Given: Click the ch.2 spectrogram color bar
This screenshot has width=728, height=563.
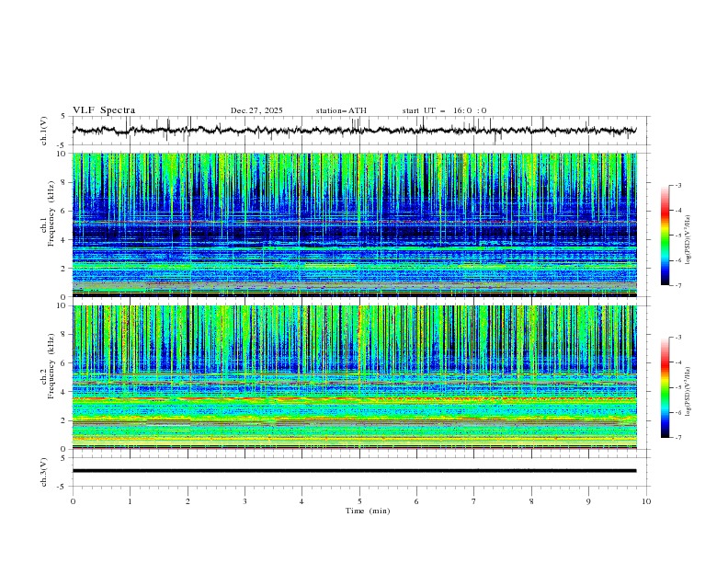Looking at the screenshot, I should pos(665,387).
